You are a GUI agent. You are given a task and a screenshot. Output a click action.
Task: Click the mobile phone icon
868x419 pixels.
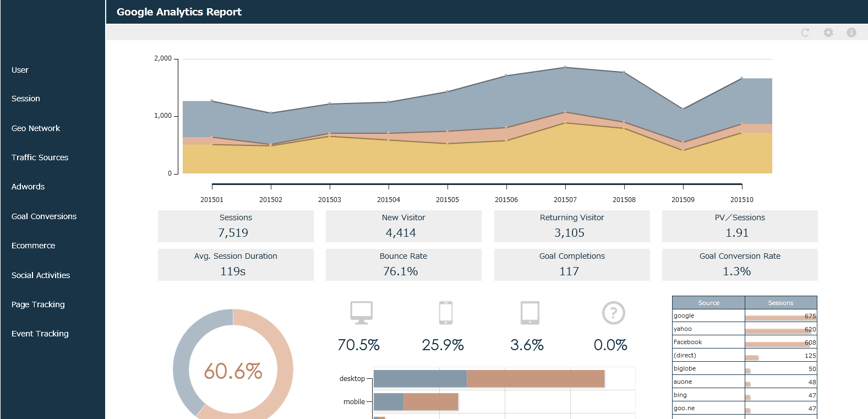446,313
